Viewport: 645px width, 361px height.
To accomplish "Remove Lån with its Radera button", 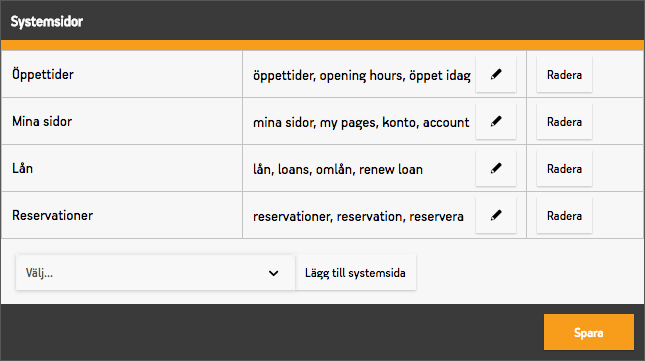I will pyautogui.click(x=564, y=168).
